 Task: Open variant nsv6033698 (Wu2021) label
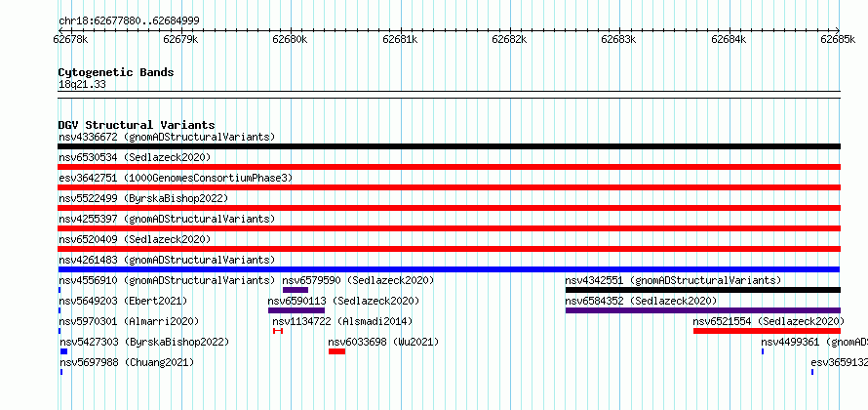tap(383, 342)
